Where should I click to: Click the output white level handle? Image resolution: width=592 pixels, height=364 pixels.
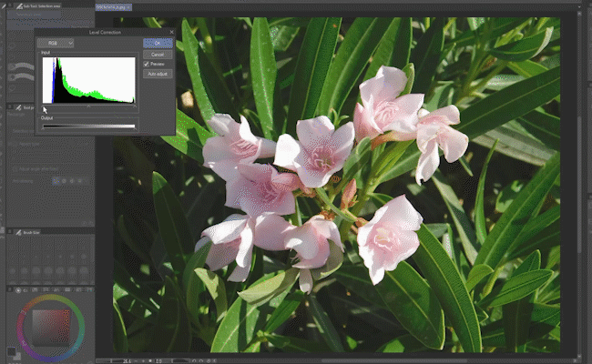(x=135, y=129)
